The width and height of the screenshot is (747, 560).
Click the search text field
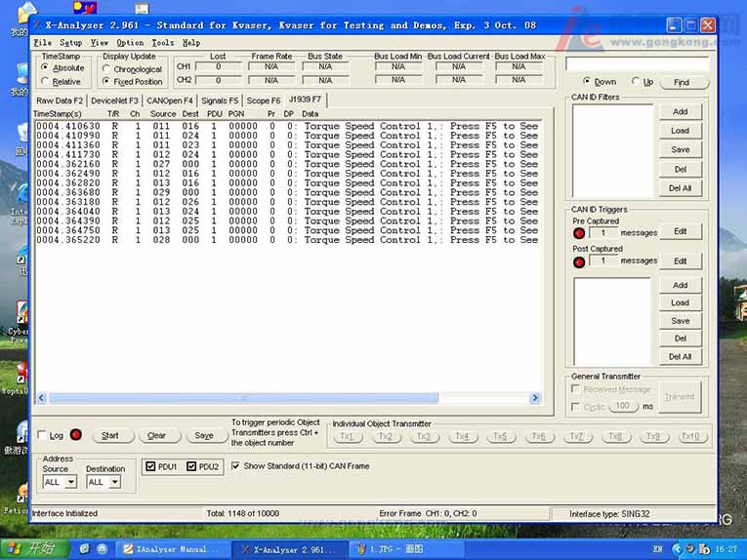pyautogui.click(x=638, y=63)
